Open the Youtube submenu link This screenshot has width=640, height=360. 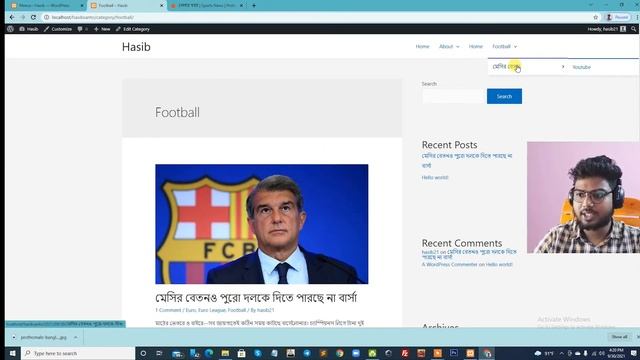pos(582,67)
